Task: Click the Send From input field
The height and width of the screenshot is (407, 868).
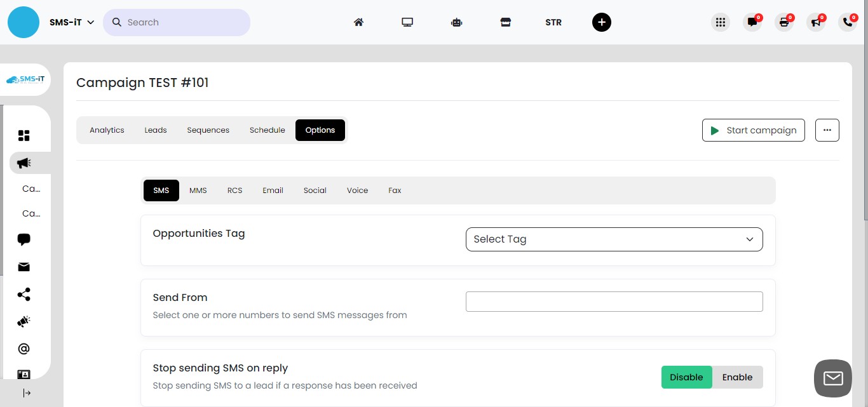Action: 614,301
